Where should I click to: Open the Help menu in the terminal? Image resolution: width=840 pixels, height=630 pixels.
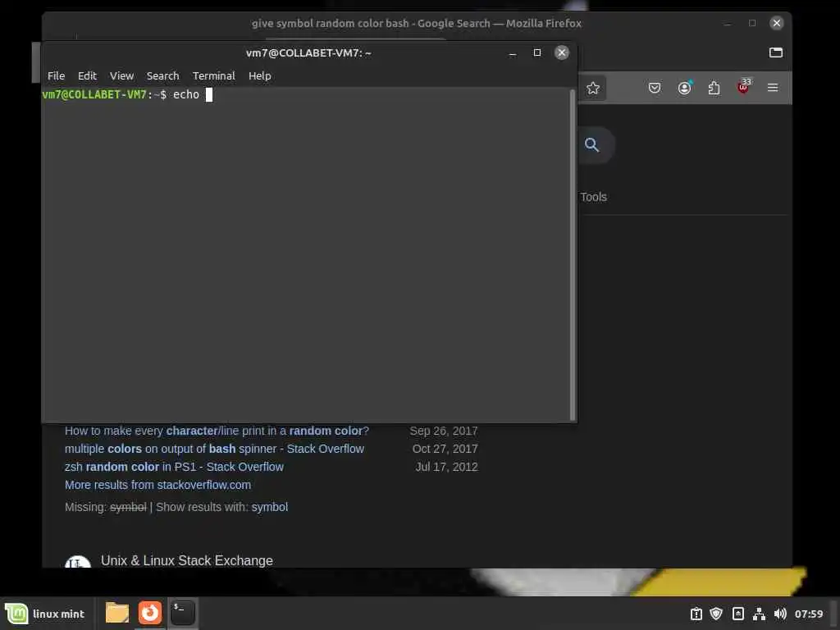(260, 76)
